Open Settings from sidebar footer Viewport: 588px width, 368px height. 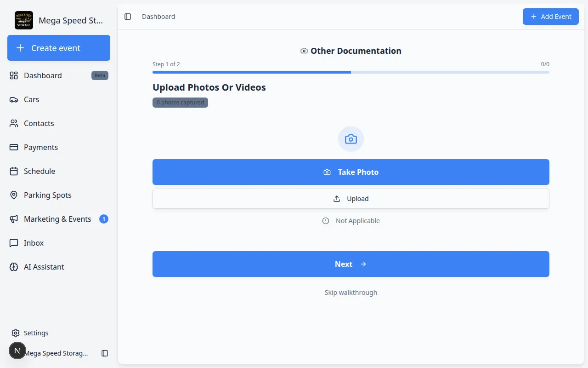(x=59, y=333)
